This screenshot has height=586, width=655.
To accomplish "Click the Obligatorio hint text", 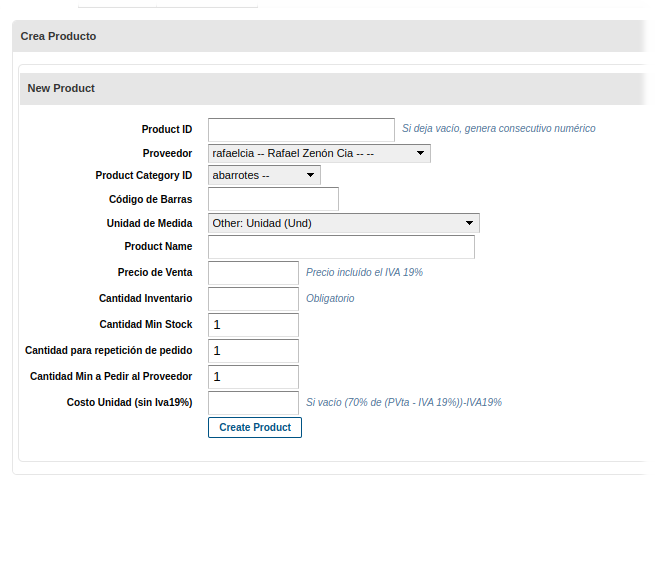I will click(330, 299).
